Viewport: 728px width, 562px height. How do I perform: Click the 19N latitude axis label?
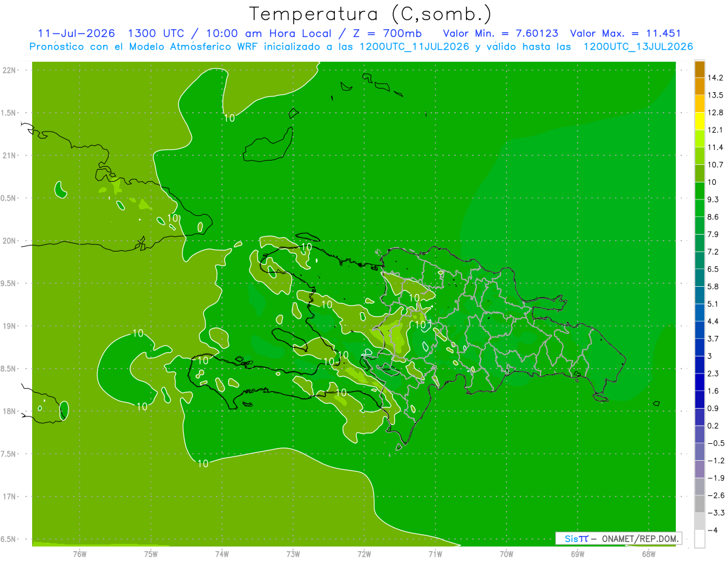[10, 326]
